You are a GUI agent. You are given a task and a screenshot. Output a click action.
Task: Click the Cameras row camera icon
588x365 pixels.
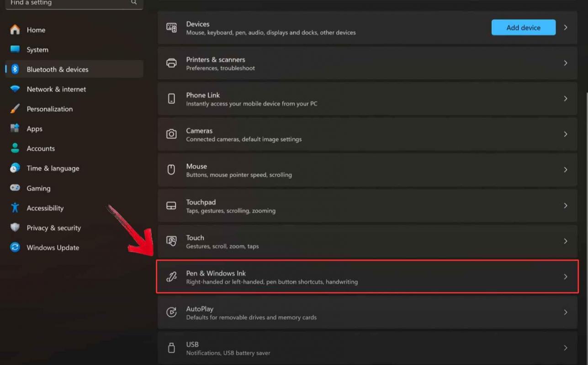[x=171, y=134]
